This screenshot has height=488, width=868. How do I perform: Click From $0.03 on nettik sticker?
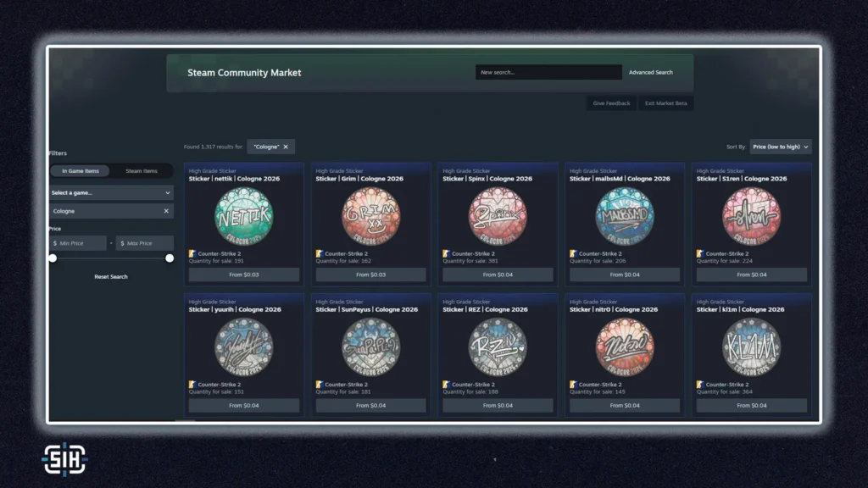click(x=243, y=274)
